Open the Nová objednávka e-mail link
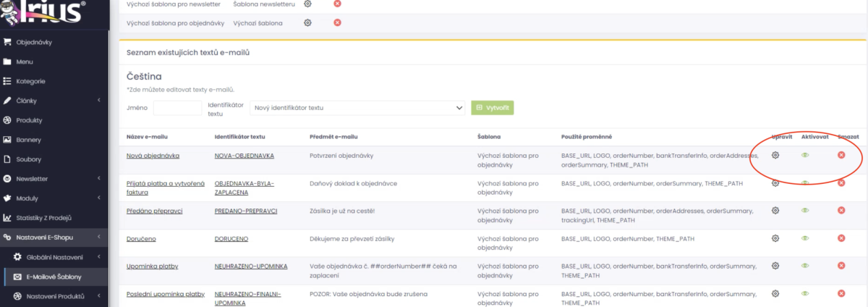The height and width of the screenshot is (307, 868). 153,156
